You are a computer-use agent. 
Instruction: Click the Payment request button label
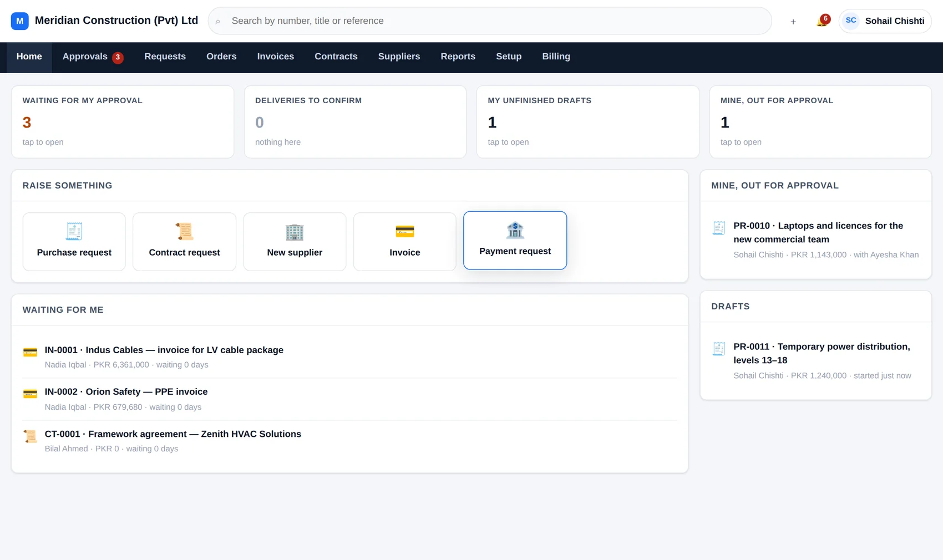click(x=515, y=252)
